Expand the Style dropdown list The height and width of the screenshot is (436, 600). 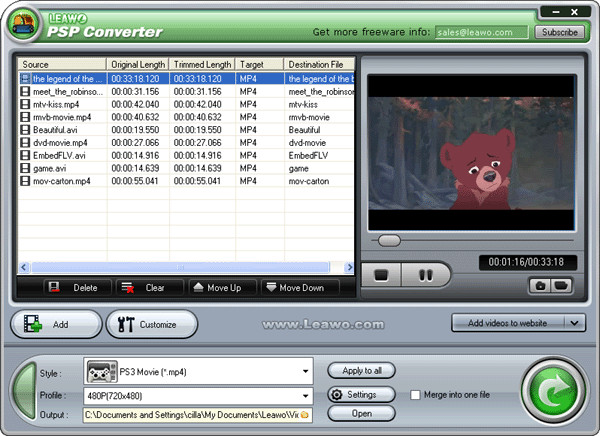click(x=305, y=371)
